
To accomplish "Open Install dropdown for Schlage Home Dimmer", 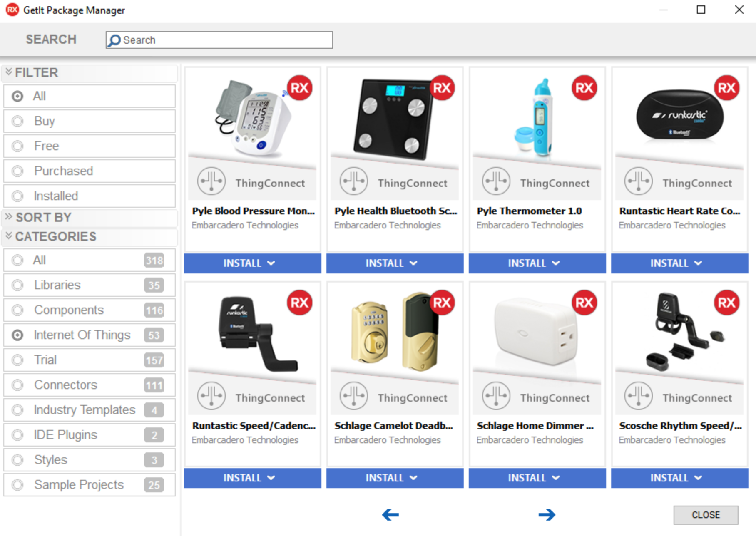I will (537, 478).
